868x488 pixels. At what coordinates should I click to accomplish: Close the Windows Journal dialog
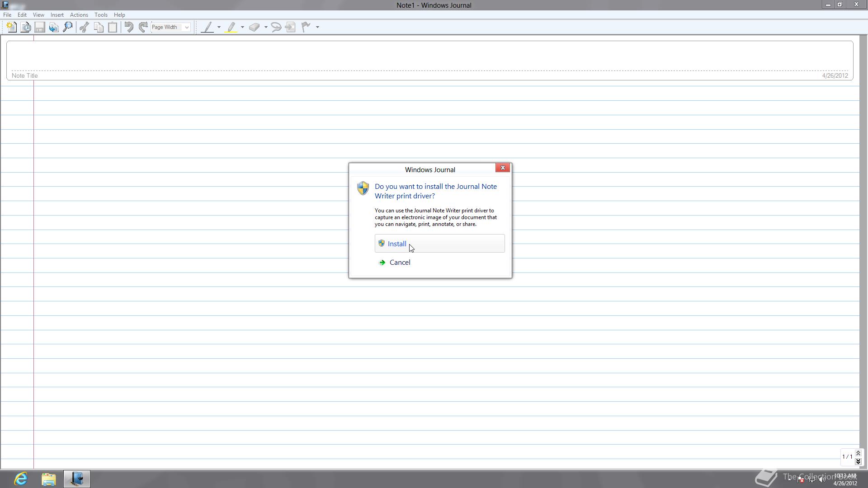point(503,168)
